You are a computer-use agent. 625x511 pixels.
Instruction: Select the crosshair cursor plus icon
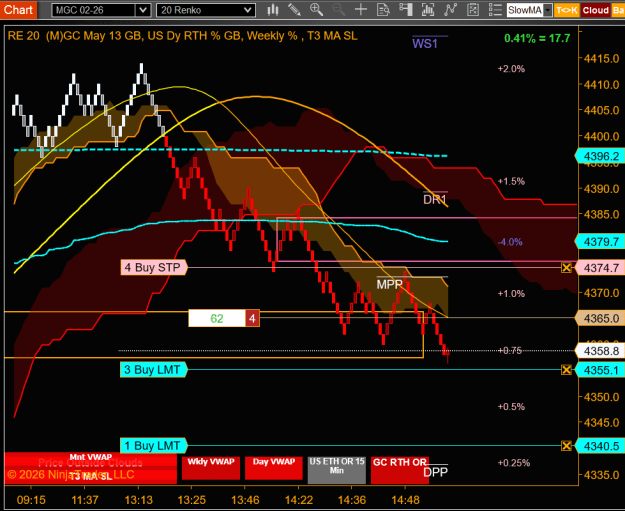(x=361, y=10)
